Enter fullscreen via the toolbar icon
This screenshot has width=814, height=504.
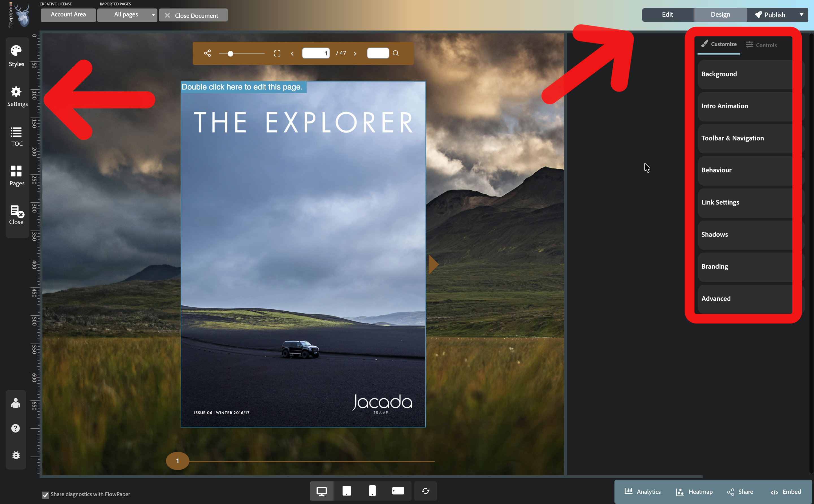click(277, 53)
